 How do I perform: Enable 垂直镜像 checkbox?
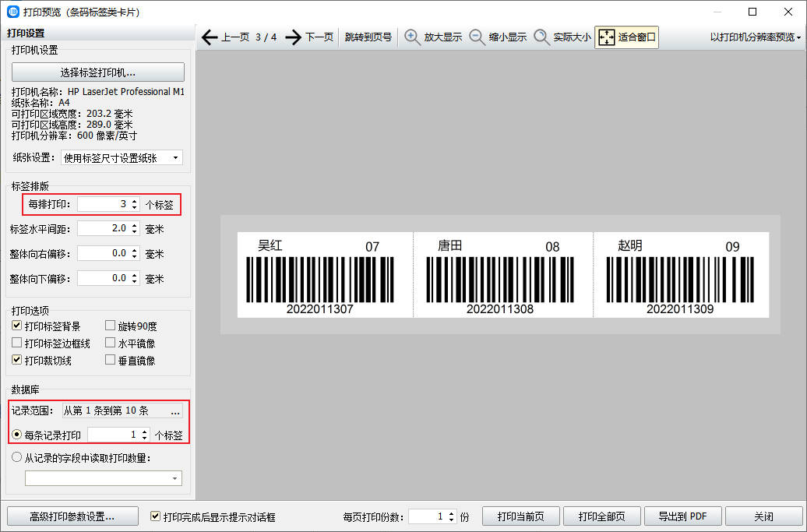[110, 360]
